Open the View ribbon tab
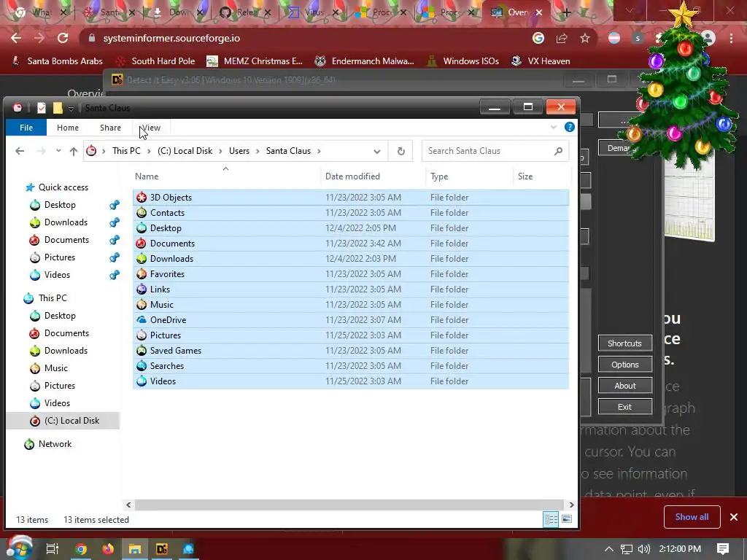This screenshot has height=560, width=747. pyautogui.click(x=150, y=128)
